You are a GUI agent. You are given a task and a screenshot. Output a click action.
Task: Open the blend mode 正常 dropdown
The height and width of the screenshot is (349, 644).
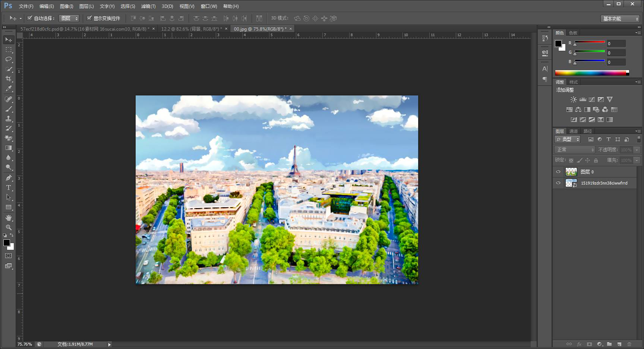click(575, 150)
